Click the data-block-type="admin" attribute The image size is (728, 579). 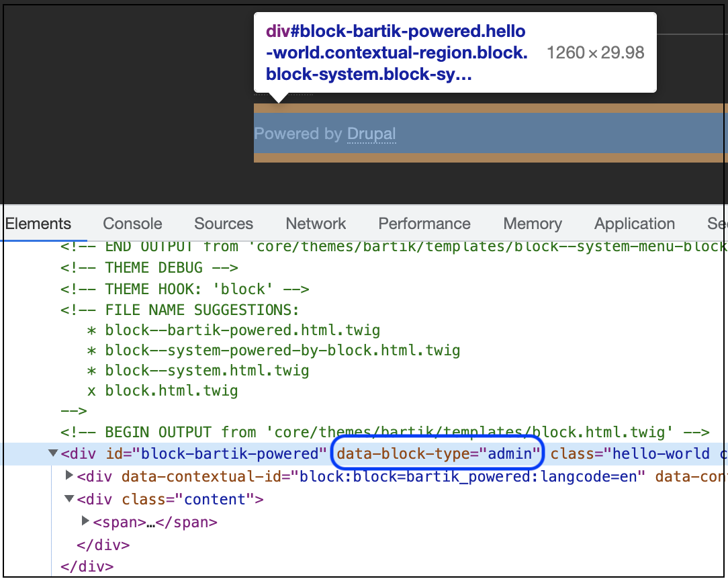coord(438,454)
